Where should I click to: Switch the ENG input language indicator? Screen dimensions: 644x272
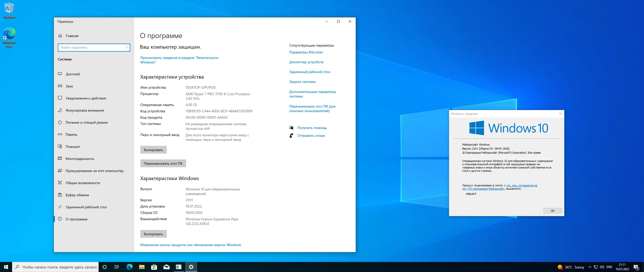click(x=609, y=267)
